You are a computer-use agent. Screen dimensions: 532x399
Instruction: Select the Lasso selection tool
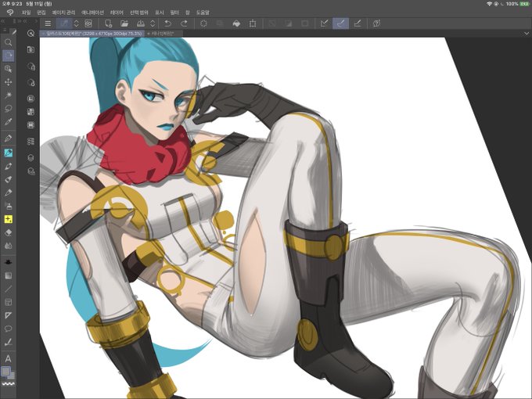(8, 109)
